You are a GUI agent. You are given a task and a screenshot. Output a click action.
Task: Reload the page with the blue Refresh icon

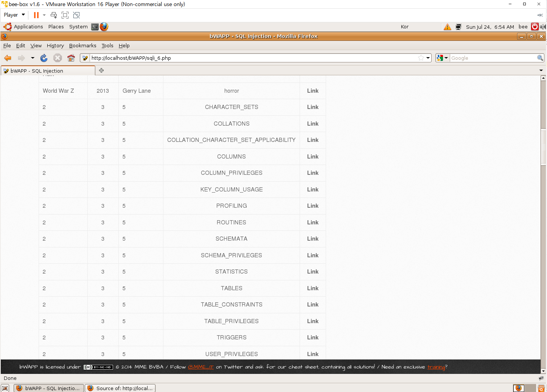pyautogui.click(x=44, y=58)
